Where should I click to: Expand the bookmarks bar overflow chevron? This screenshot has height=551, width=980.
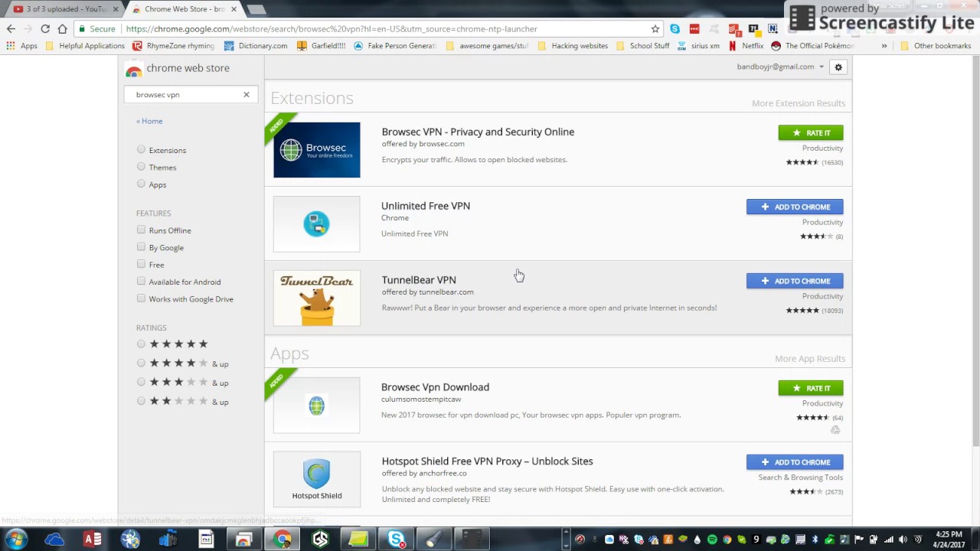tap(884, 46)
